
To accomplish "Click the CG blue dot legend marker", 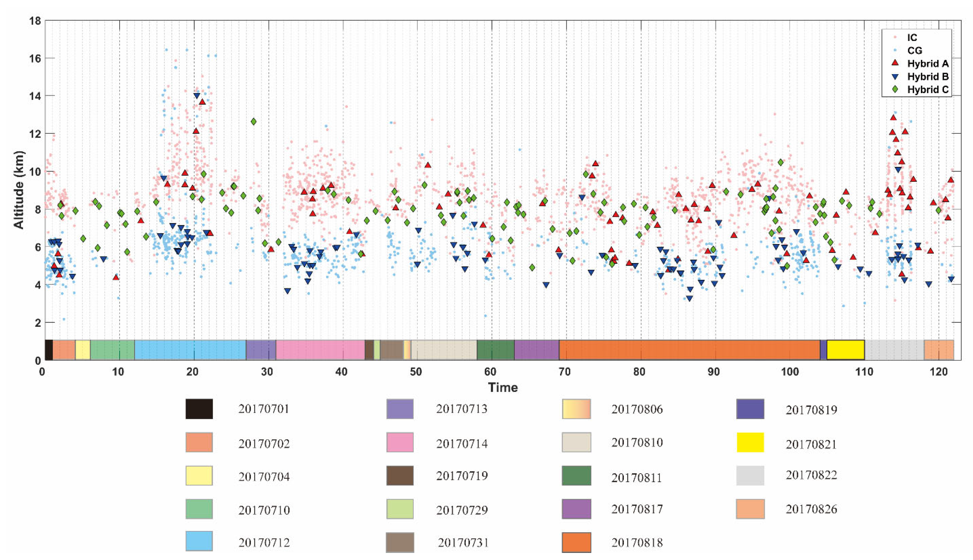I will point(895,50).
